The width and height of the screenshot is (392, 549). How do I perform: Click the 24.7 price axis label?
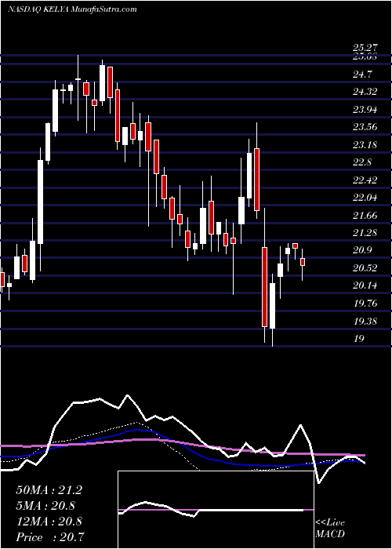click(x=362, y=75)
